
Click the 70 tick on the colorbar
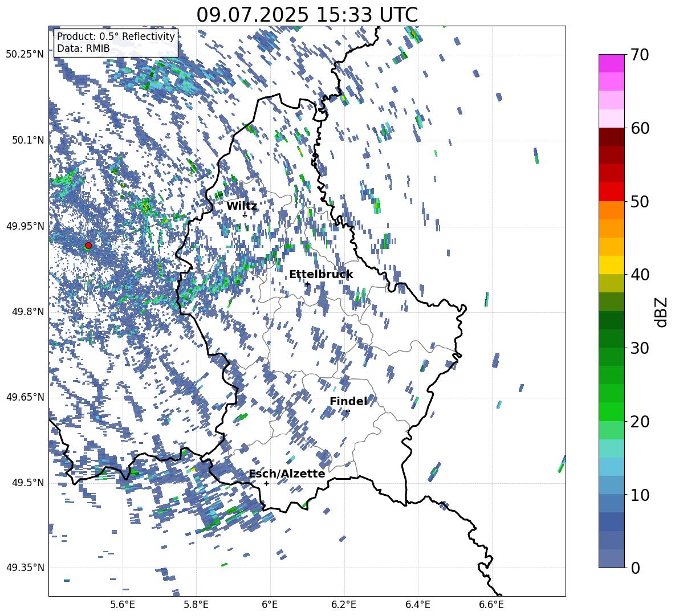[639, 55]
